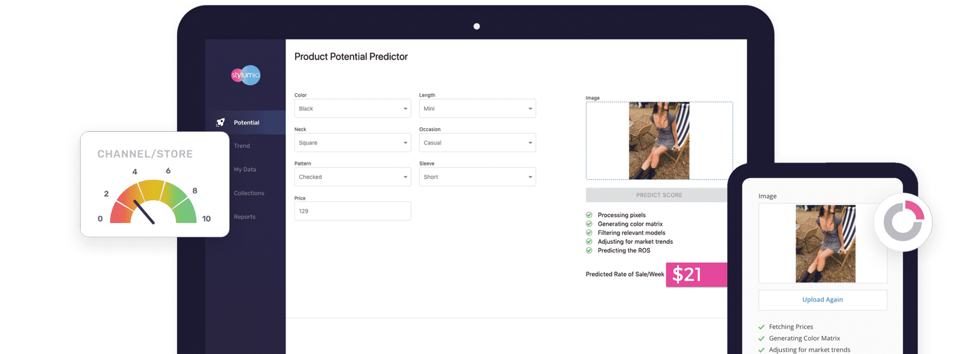Screen dimensions: 980x354
Task: Click the Price input field
Action: [352, 211]
